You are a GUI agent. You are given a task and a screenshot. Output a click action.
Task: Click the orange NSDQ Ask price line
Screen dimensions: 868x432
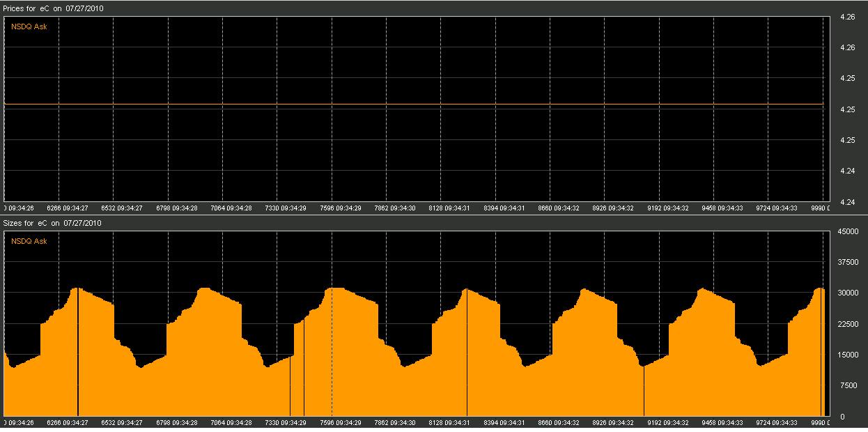414,105
